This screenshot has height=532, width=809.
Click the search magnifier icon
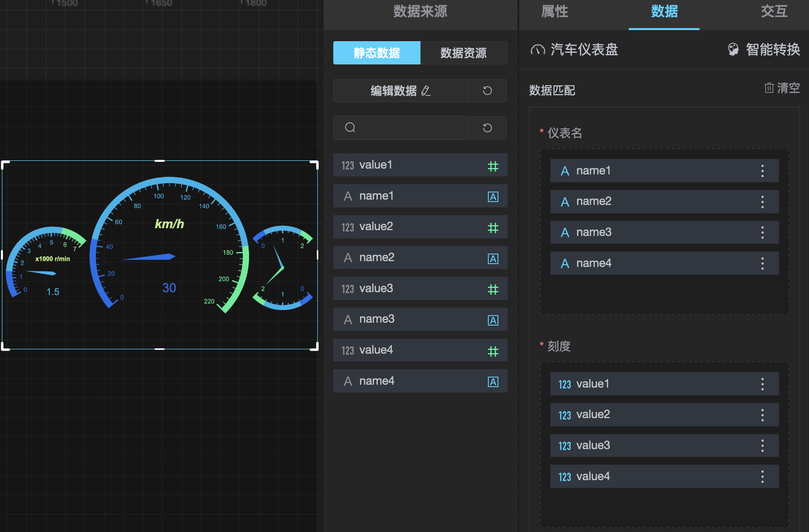(350, 127)
